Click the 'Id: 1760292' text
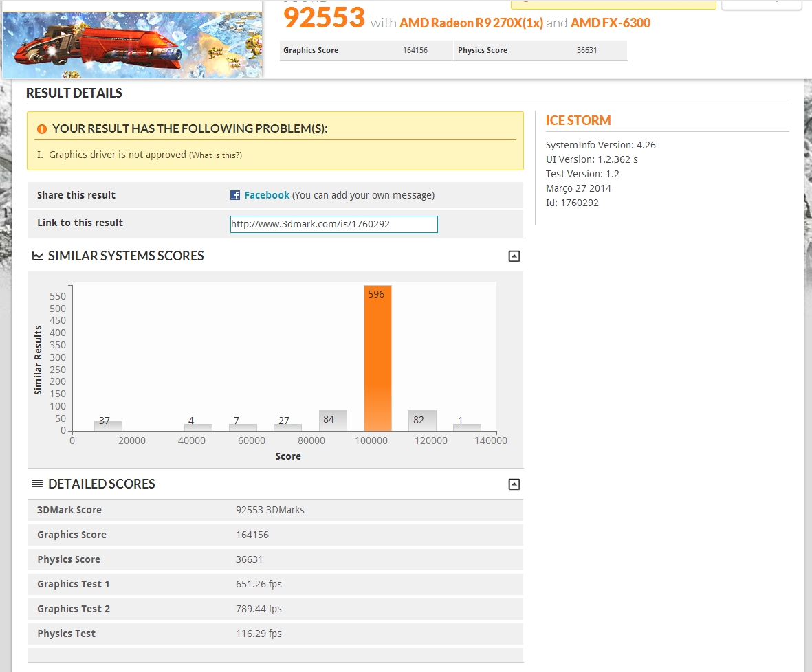 click(x=572, y=203)
